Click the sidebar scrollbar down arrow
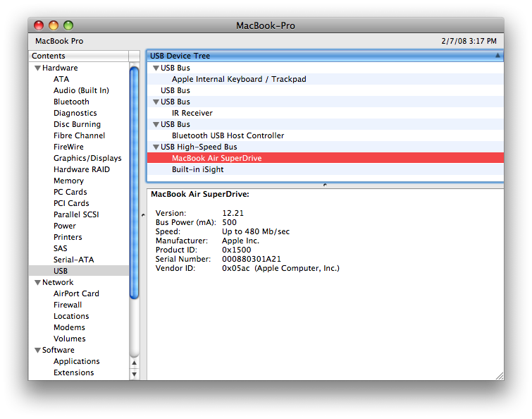Screen dimensions: 532x419 pos(135,374)
